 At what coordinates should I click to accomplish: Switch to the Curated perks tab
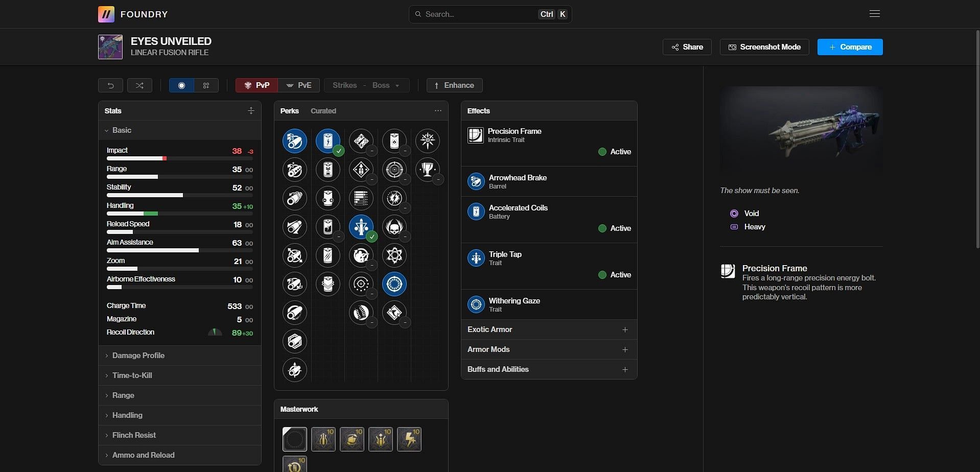323,111
